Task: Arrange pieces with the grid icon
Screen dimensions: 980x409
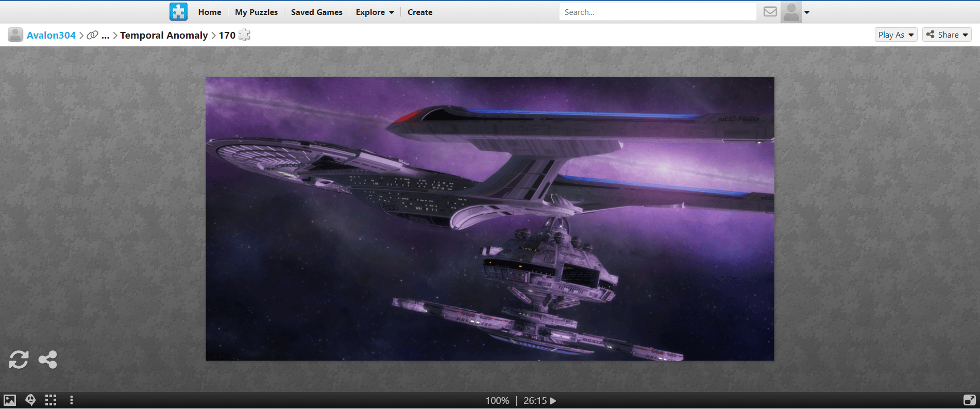Action: tap(50, 400)
